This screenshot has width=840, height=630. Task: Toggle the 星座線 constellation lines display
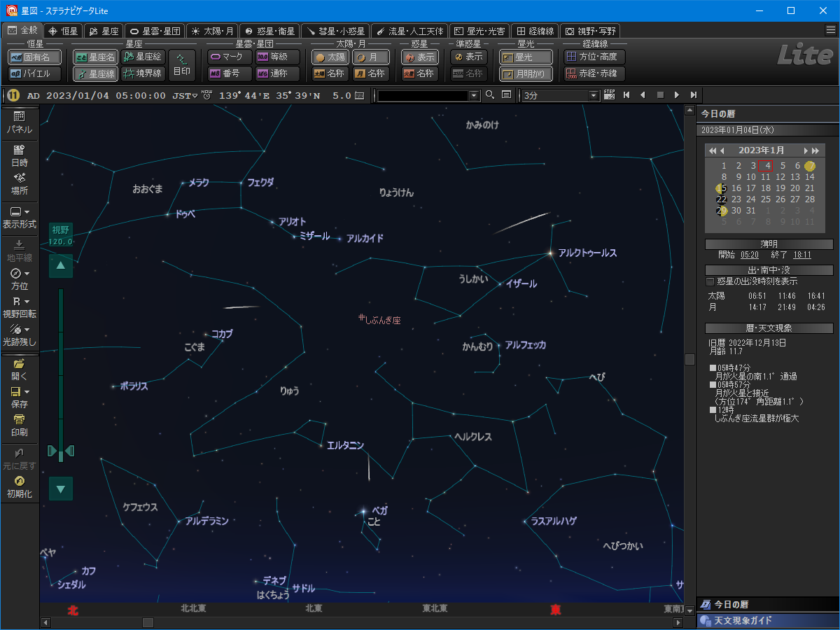pos(97,73)
